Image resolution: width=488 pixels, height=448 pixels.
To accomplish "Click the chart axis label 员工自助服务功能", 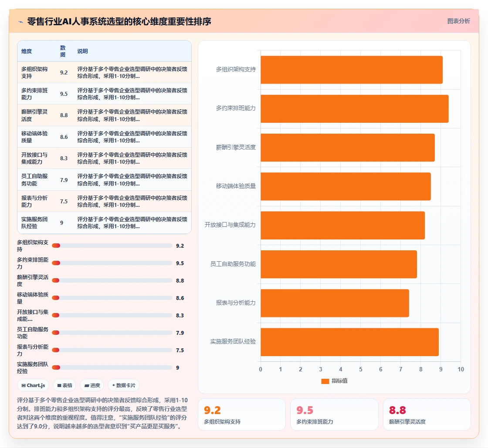I will click(x=233, y=264).
